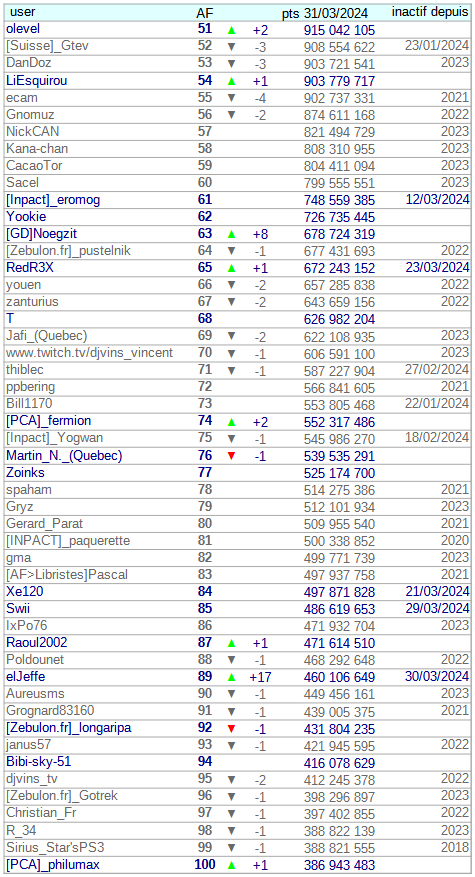Click the green up arrow for Raoul2002
This screenshot has height=877, width=475.
(232, 644)
